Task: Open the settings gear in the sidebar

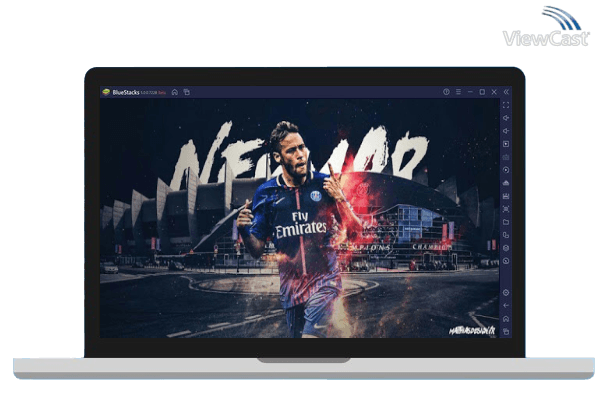Action: pos(506,293)
